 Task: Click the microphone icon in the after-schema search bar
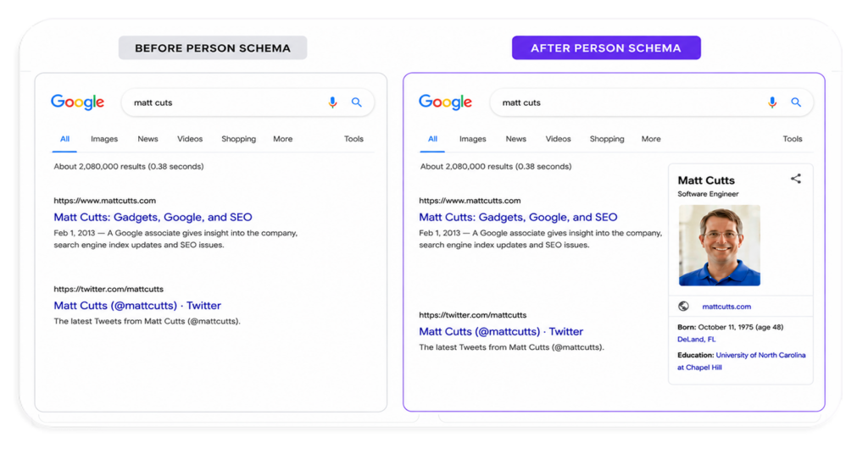click(x=772, y=102)
